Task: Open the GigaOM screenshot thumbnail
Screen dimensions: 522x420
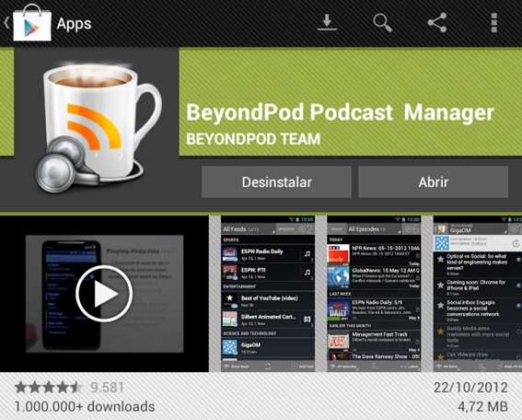Action: (478, 294)
